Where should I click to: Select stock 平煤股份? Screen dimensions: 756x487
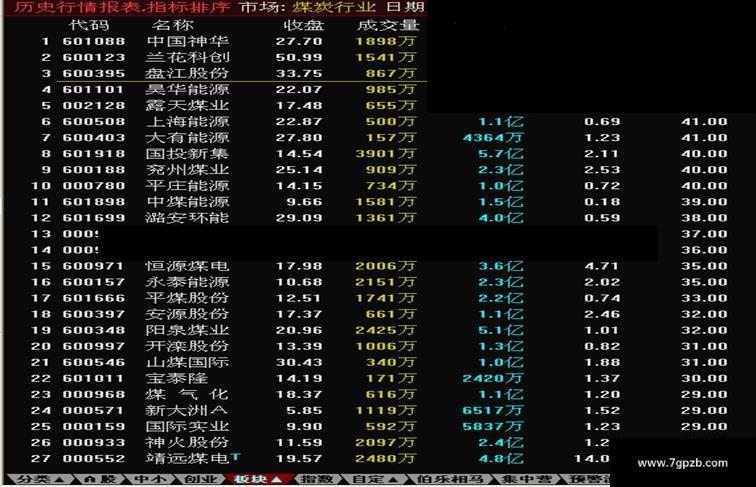(x=187, y=298)
